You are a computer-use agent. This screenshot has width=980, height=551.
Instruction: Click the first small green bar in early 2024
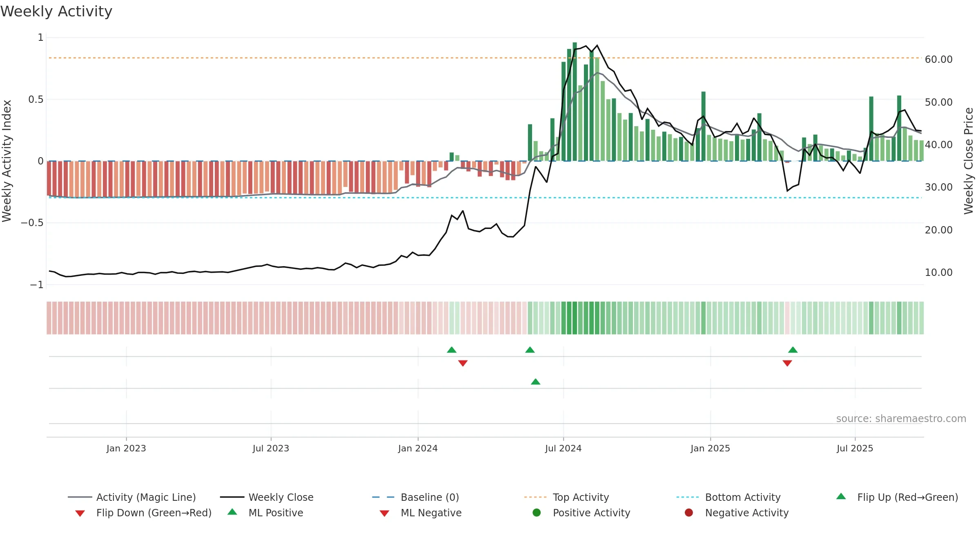(452, 157)
